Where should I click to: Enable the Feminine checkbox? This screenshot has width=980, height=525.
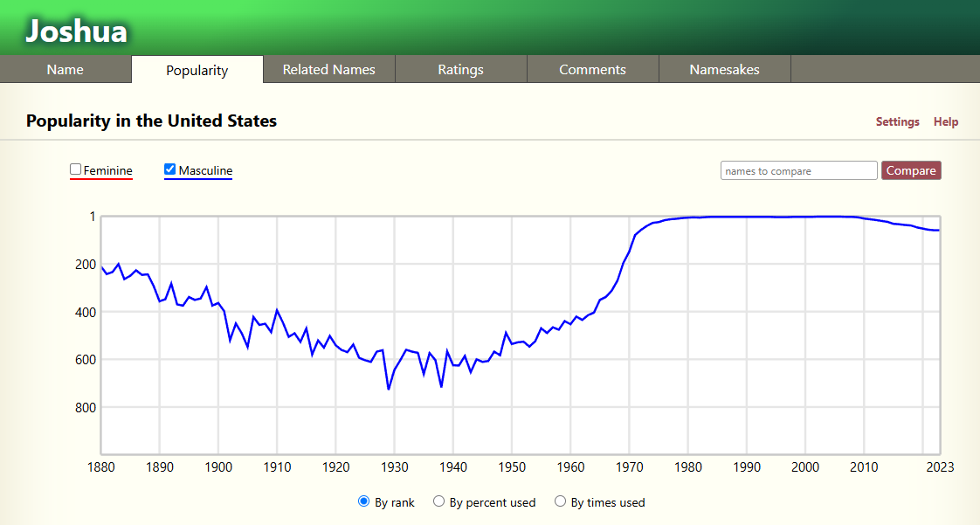coord(76,169)
